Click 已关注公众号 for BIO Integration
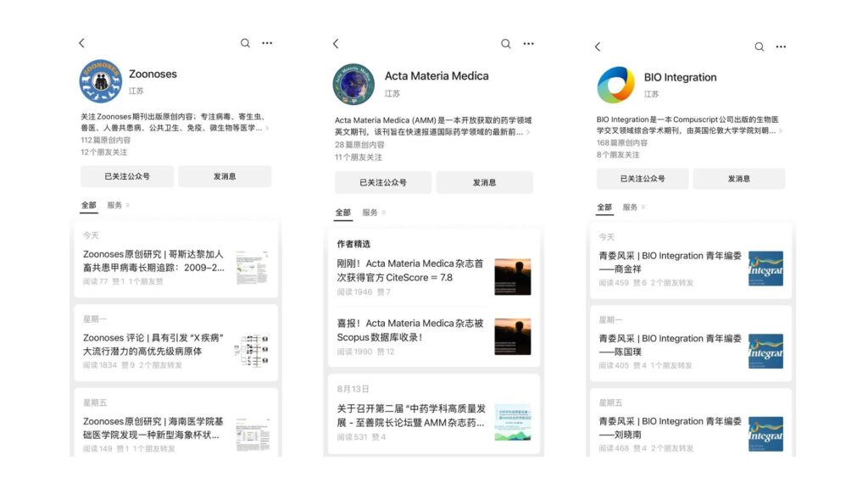This screenshot has height=488, width=868. tap(643, 179)
